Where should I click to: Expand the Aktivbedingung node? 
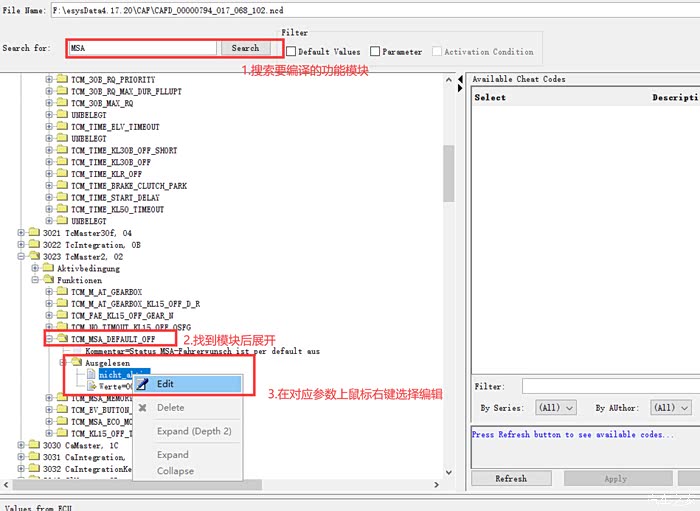(x=35, y=268)
